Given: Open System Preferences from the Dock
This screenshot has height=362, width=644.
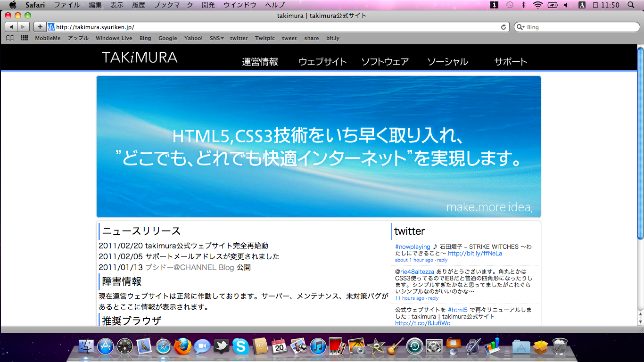Looking at the screenshot, I should point(434,347).
